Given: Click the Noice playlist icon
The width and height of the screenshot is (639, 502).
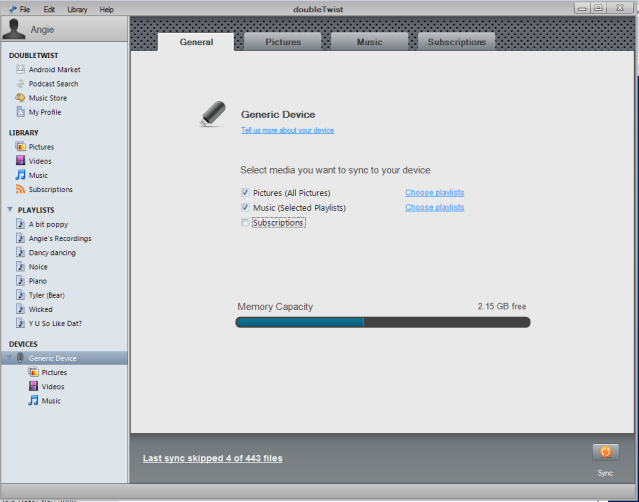Looking at the screenshot, I should (x=20, y=266).
